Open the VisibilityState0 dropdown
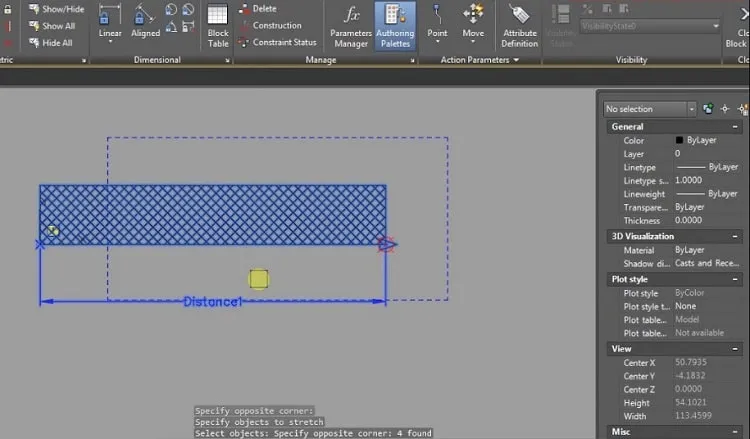 pyautogui.click(x=650, y=26)
